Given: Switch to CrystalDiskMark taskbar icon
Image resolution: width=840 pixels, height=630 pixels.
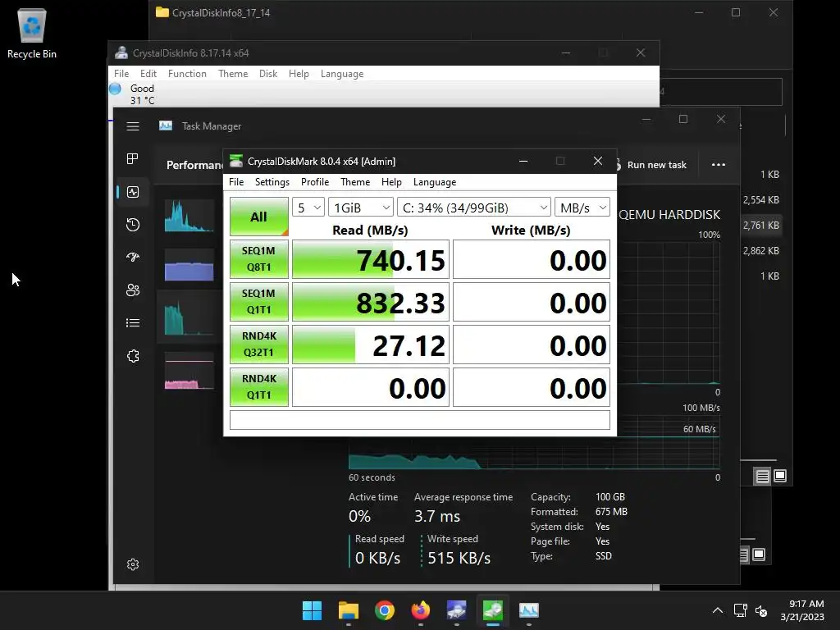Looking at the screenshot, I should click(493, 610).
